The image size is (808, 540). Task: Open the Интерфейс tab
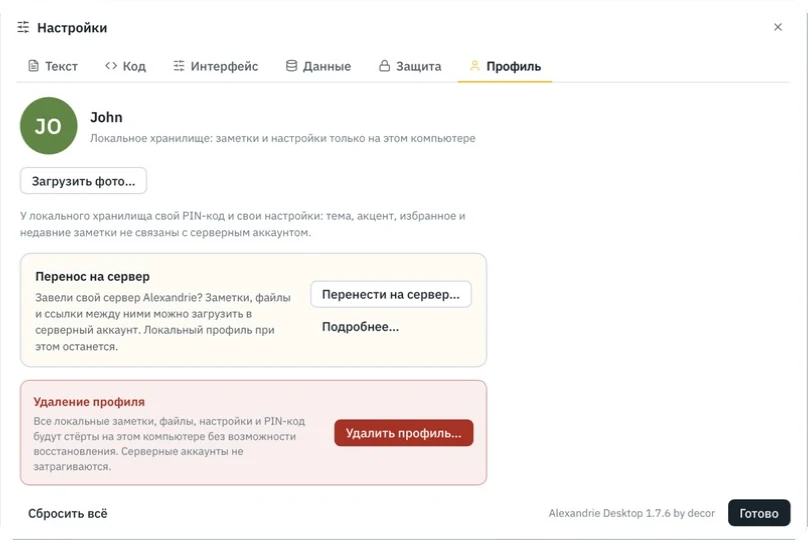point(216,66)
